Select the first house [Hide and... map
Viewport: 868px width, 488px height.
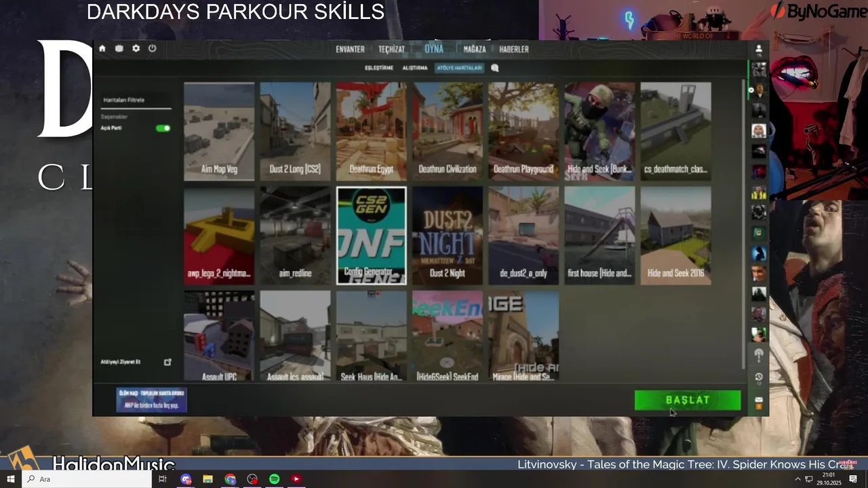599,236
